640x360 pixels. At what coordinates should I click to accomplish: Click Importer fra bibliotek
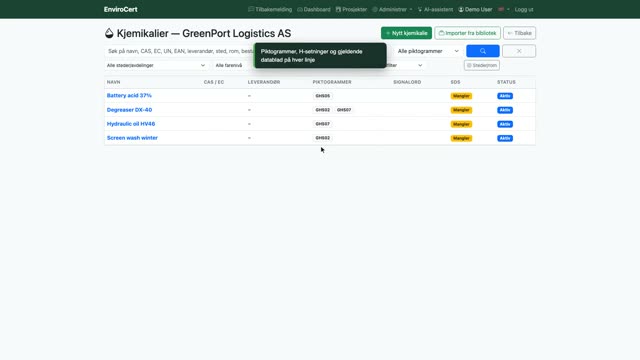coord(467,33)
